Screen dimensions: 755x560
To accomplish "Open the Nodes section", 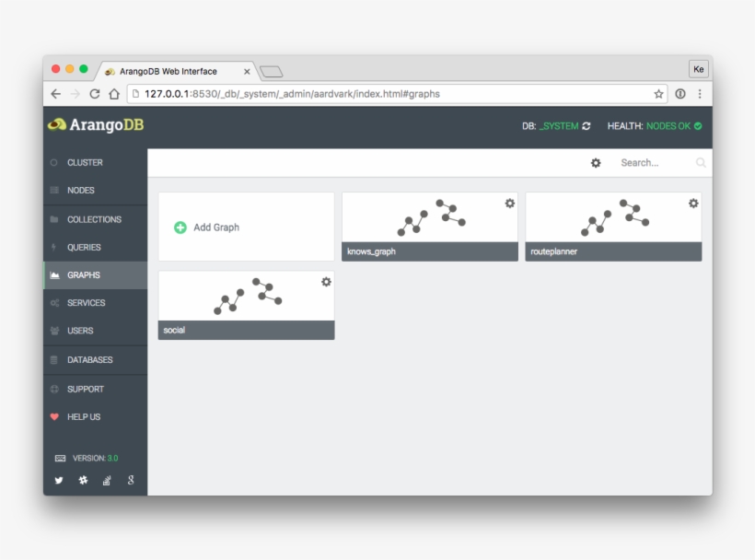I will 96,191.
